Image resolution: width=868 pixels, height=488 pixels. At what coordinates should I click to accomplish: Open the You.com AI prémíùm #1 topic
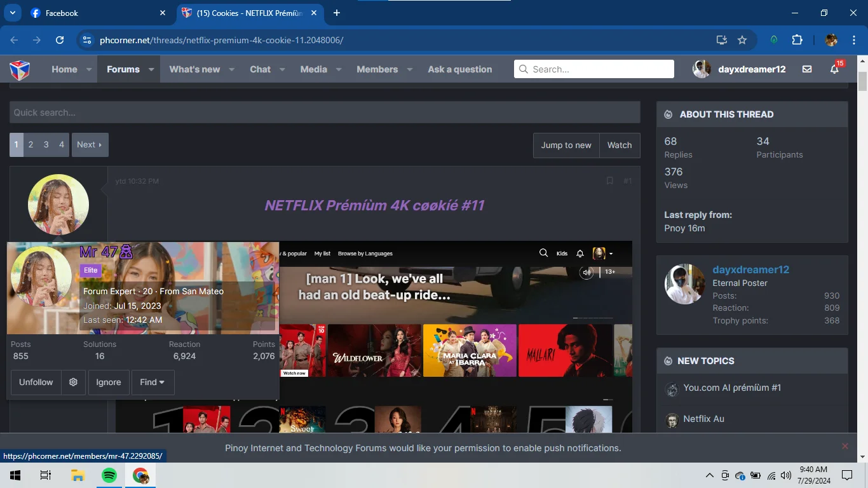tap(732, 388)
